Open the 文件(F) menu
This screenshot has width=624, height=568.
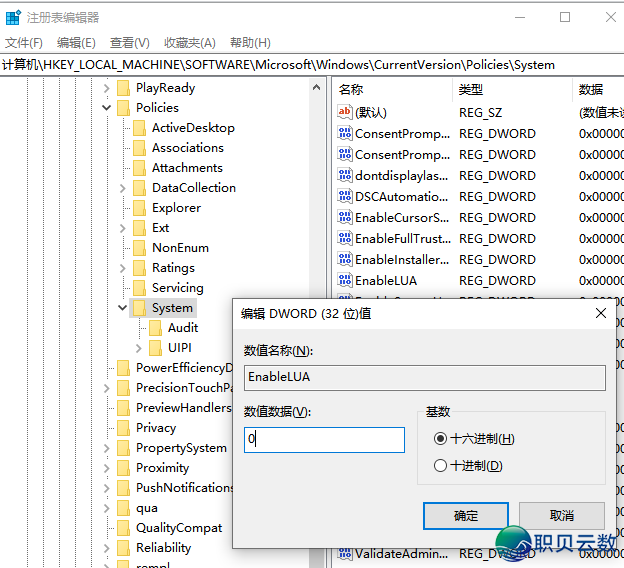point(24,43)
